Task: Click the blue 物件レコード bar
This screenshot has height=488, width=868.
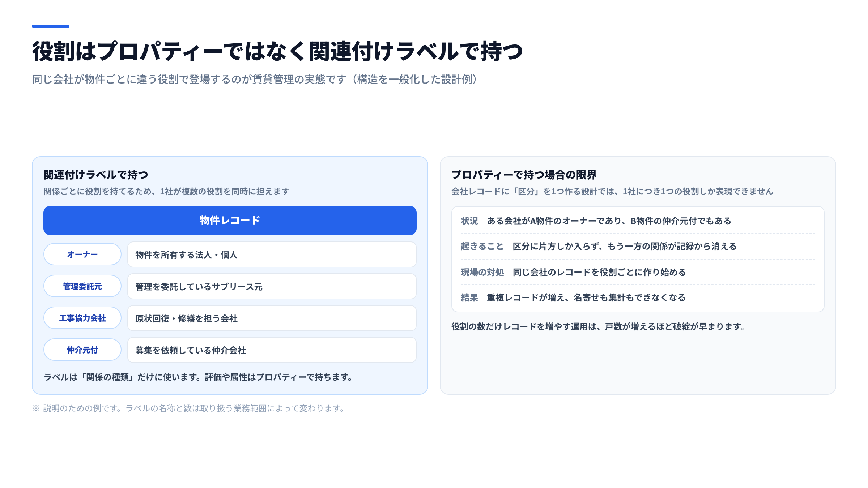Action: [230, 221]
